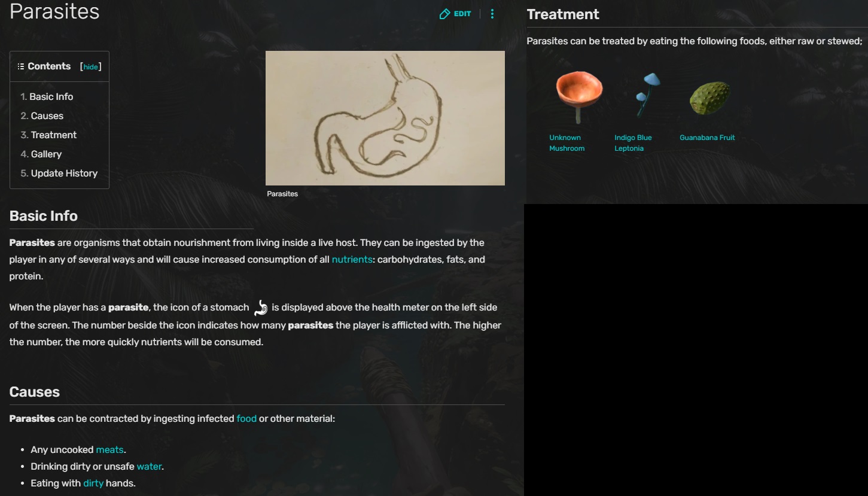This screenshot has height=496, width=868.
Task: Click the inline stomach parasite icon
Action: [260, 308]
